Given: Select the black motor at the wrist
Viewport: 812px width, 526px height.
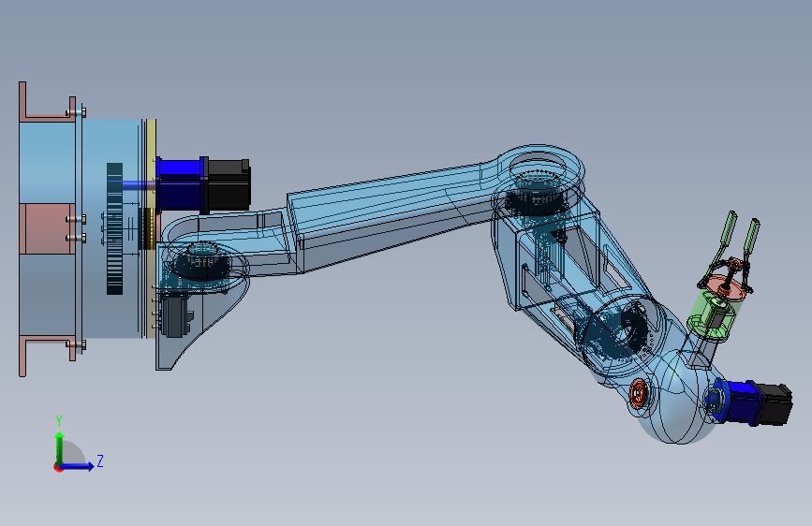Looking at the screenshot, I should tap(773, 403).
